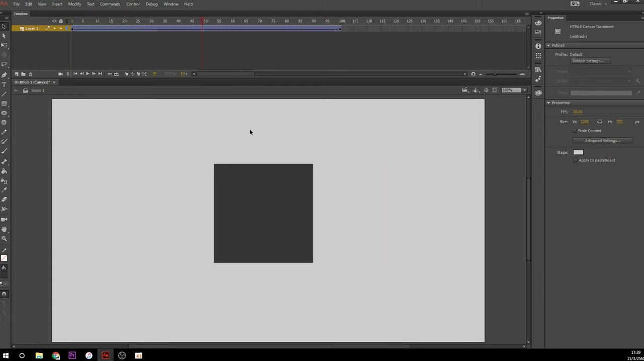Step forward one frame
Image resolution: width=644 pixels, height=361 pixels.
(x=93, y=74)
